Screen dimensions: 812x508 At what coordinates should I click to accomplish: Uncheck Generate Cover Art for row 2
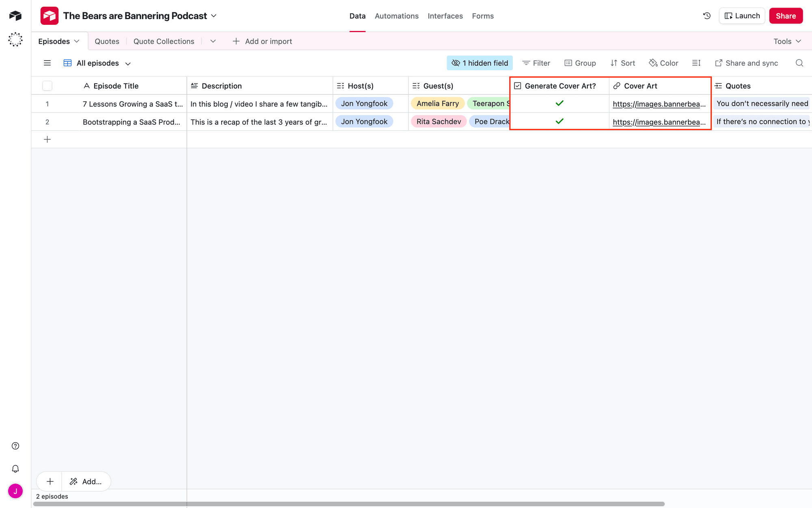pos(559,122)
